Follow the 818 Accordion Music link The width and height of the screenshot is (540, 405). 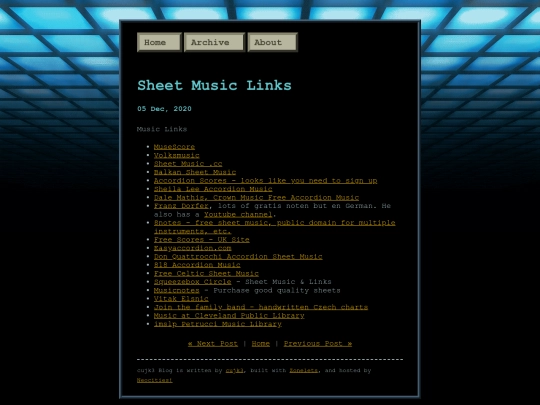[x=197, y=264]
